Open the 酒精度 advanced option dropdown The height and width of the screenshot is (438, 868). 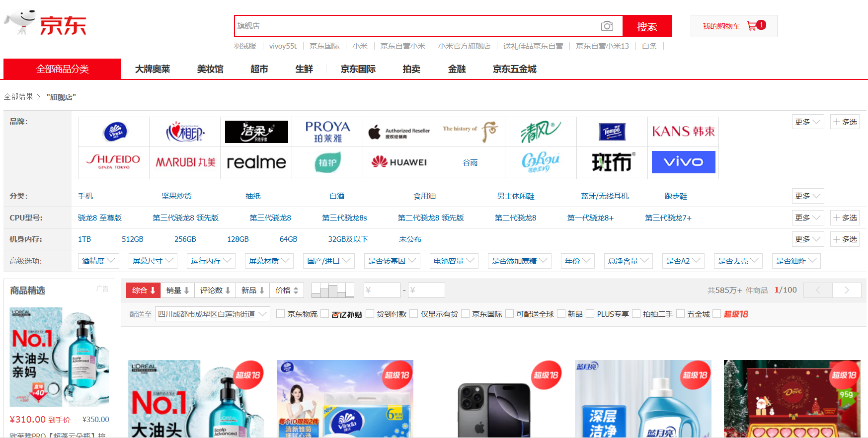click(x=98, y=261)
